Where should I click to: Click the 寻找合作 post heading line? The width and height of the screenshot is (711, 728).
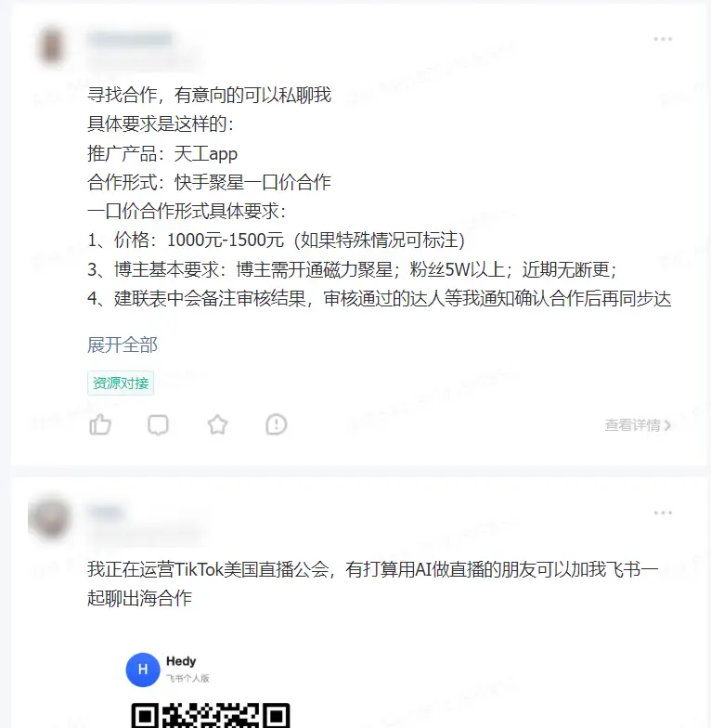(x=210, y=95)
